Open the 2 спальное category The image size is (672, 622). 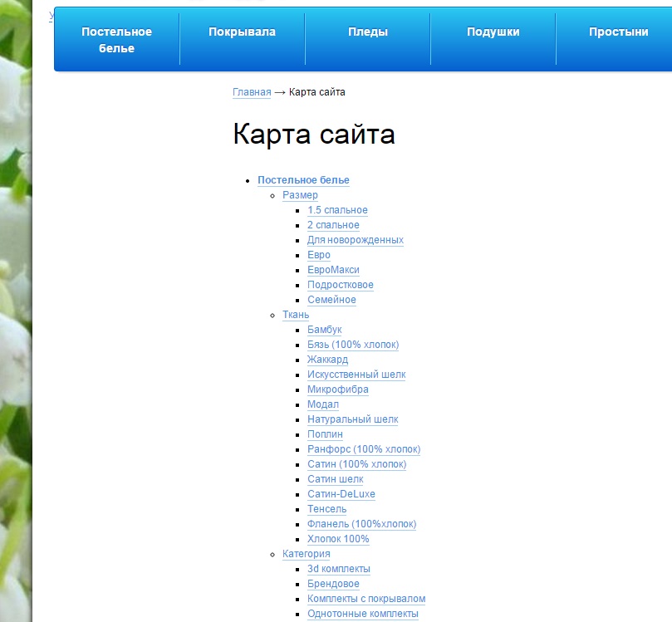(x=332, y=225)
